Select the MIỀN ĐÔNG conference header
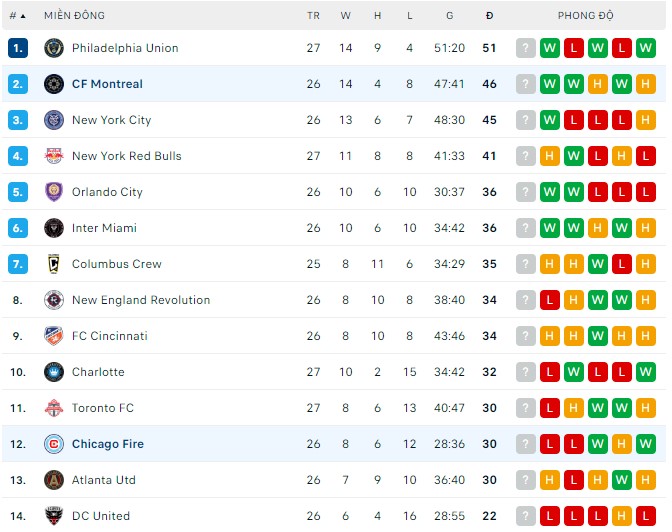 tap(74, 16)
